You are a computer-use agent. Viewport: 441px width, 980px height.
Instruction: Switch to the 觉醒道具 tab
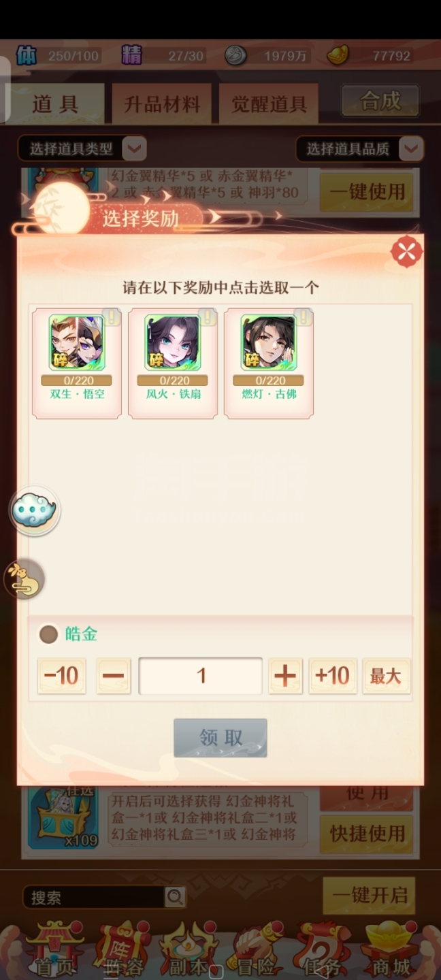[x=269, y=104]
